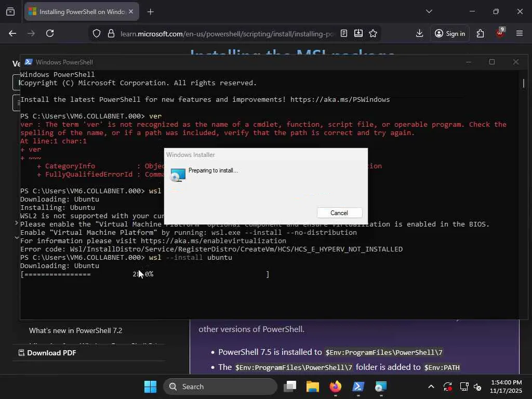The height and width of the screenshot is (399, 532).
Task: Click the HCS_E_HYPERV_NOT_INSTALLED error code line
Action: [211, 249]
